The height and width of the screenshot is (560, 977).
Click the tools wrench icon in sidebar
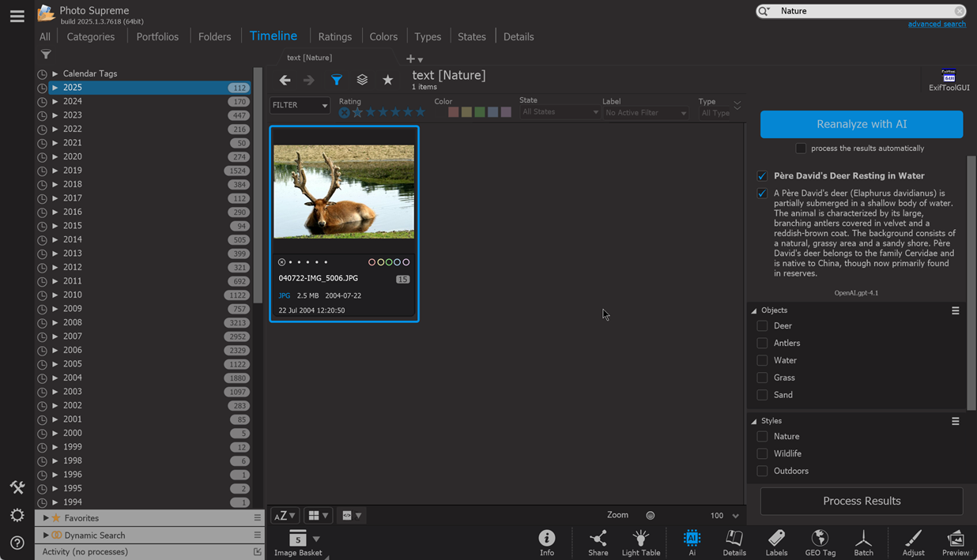17,487
